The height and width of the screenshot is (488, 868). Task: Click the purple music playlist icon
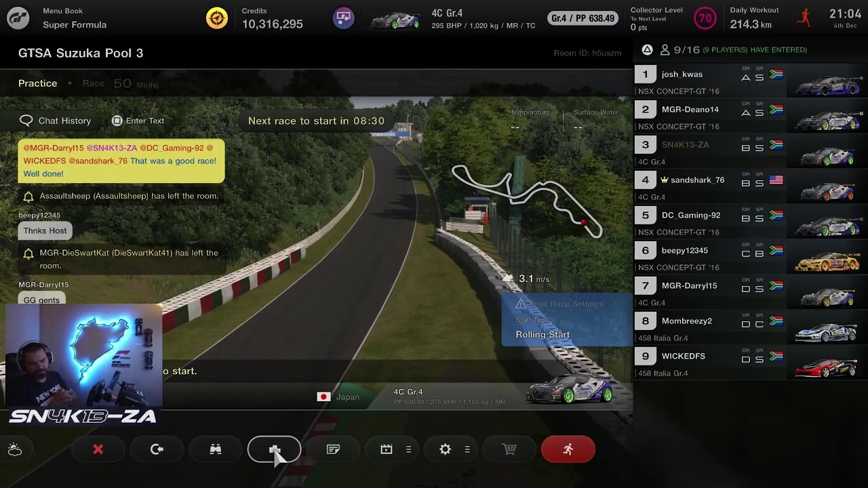(x=344, y=18)
